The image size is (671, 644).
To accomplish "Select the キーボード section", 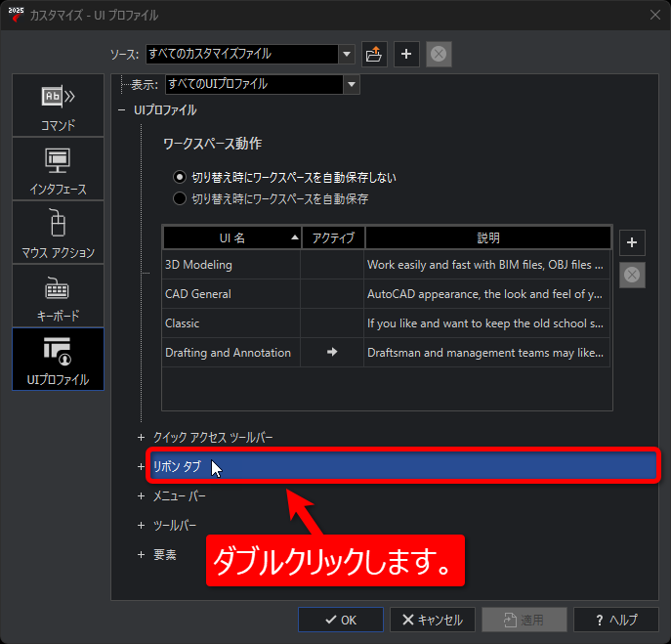I will pos(59,295).
